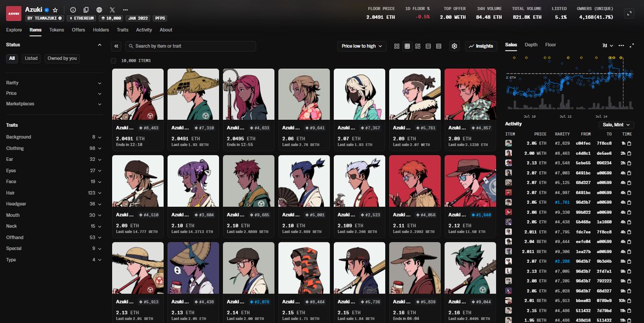The height and width of the screenshot is (323, 644).
Task: Click the item thumbnail in the fdc7ee activity row
Action: (509, 231)
